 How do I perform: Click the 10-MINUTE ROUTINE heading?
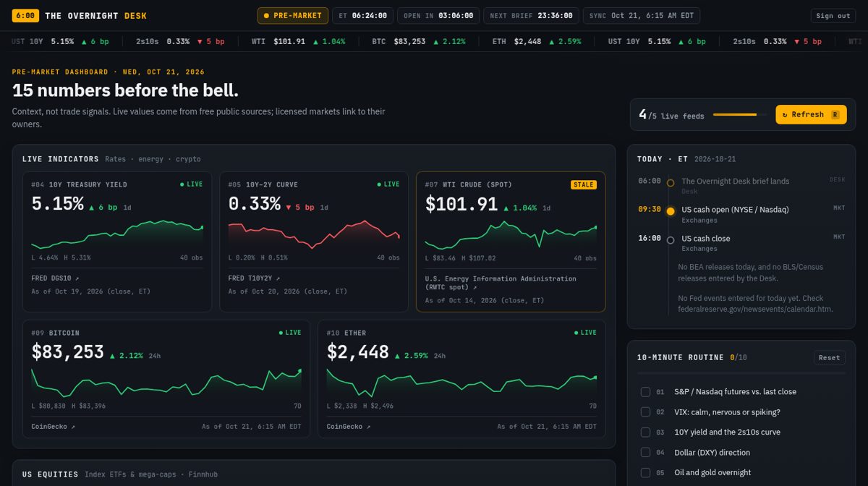point(681,357)
